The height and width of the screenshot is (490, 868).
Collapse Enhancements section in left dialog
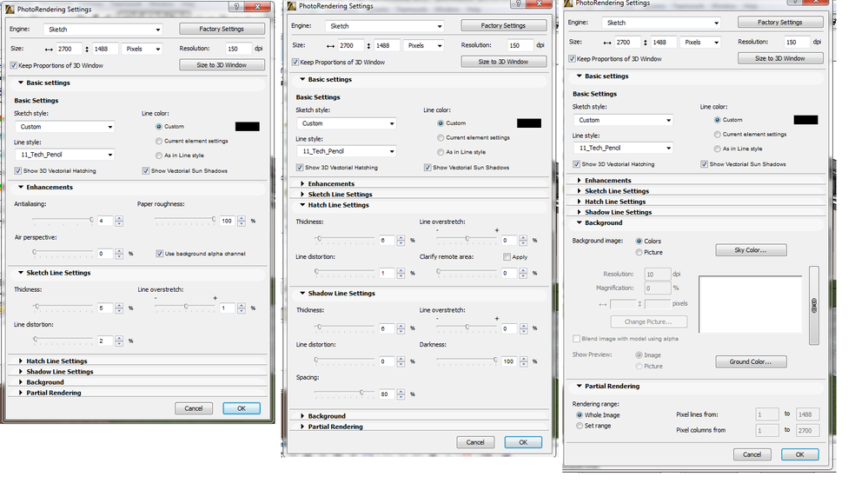[x=21, y=187]
